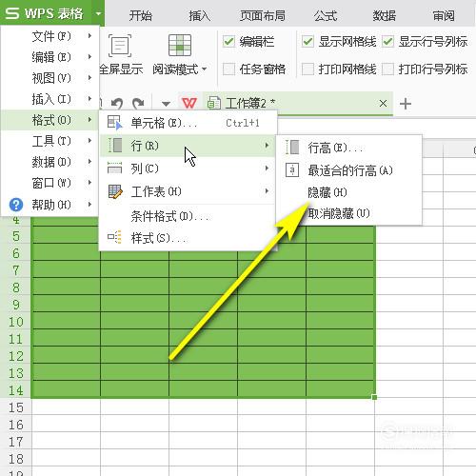Image resolution: width=476 pixels, height=476 pixels.
Task: Choose 样式(S)... menu entry
Action: (x=188, y=238)
